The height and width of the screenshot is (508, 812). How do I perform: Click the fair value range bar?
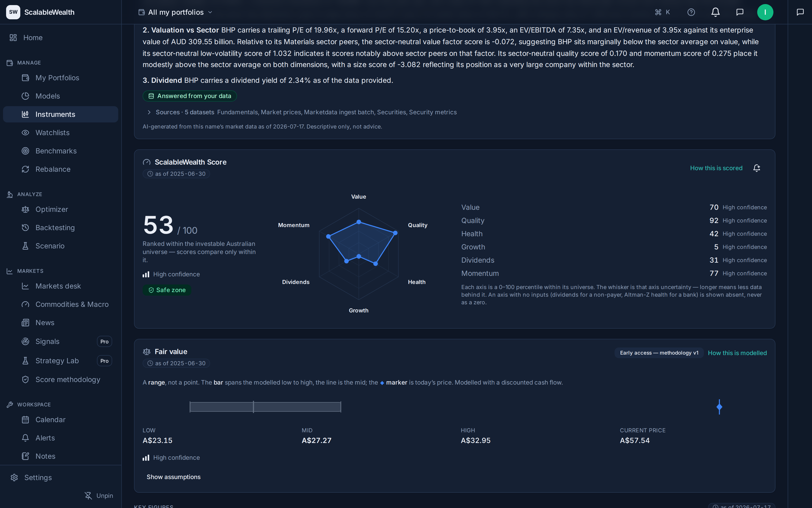pos(265,407)
